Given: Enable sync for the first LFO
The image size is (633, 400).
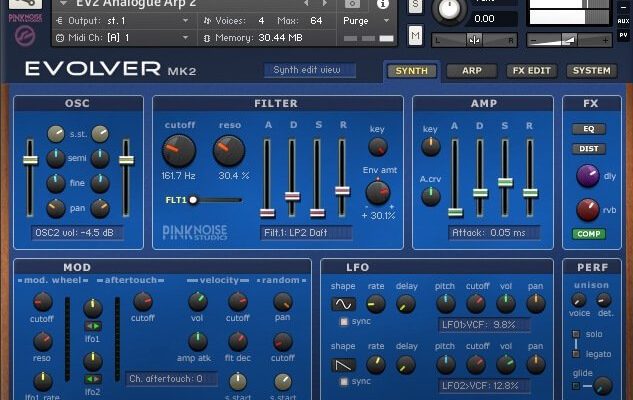Looking at the screenshot, I should click(x=344, y=321).
